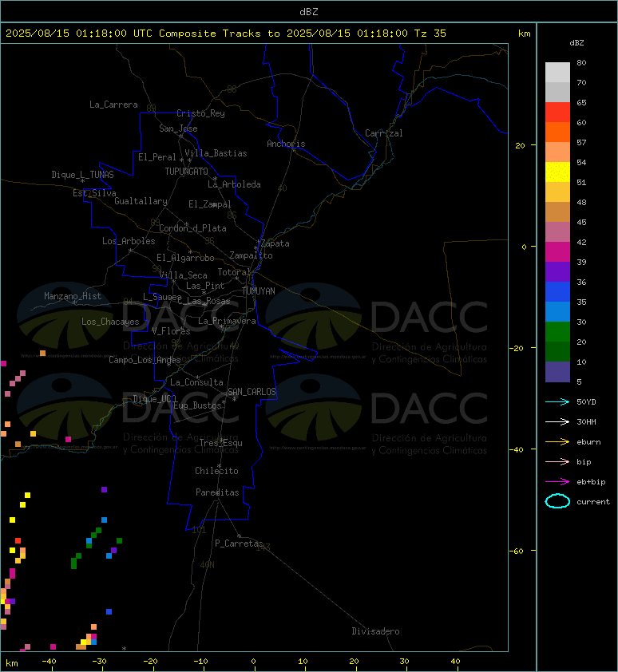Click the Carrizal label

click(x=384, y=133)
